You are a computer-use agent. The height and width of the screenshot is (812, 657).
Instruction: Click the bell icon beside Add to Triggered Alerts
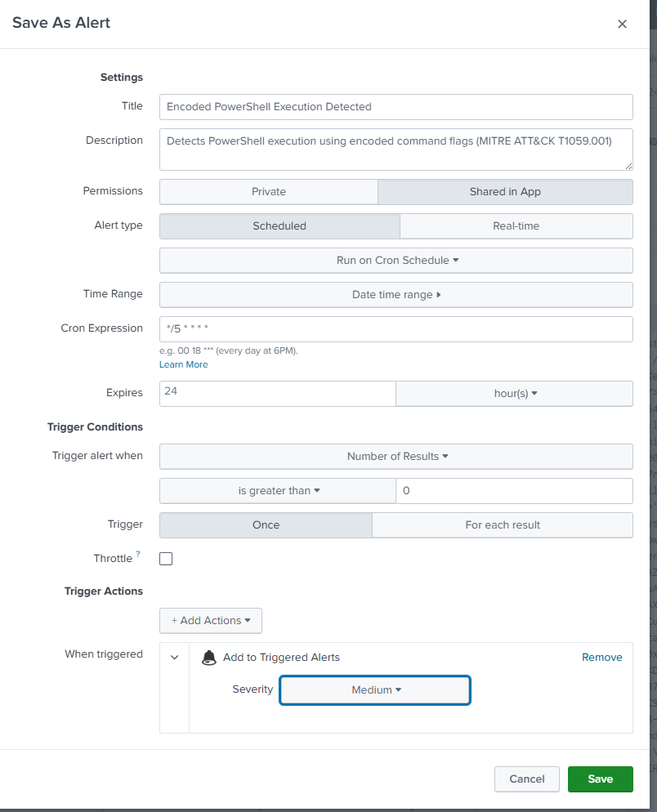pos(209,657)
